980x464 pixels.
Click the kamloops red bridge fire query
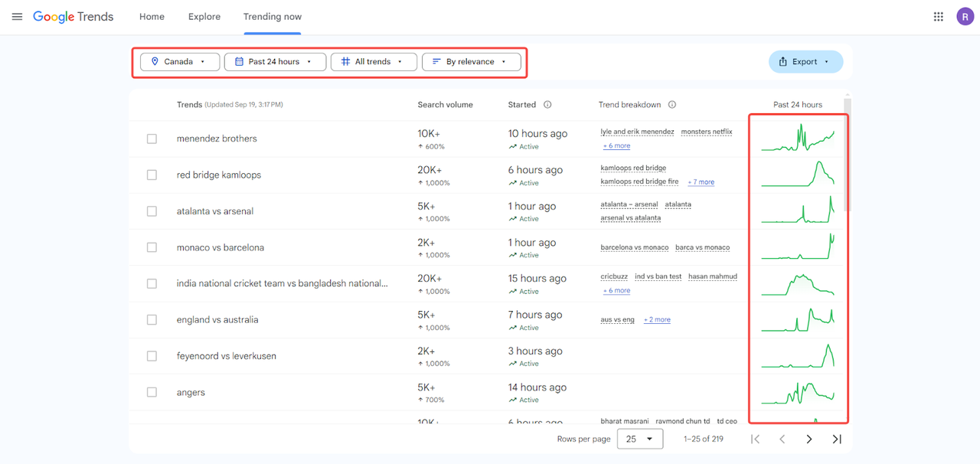[x=639, y=182]
